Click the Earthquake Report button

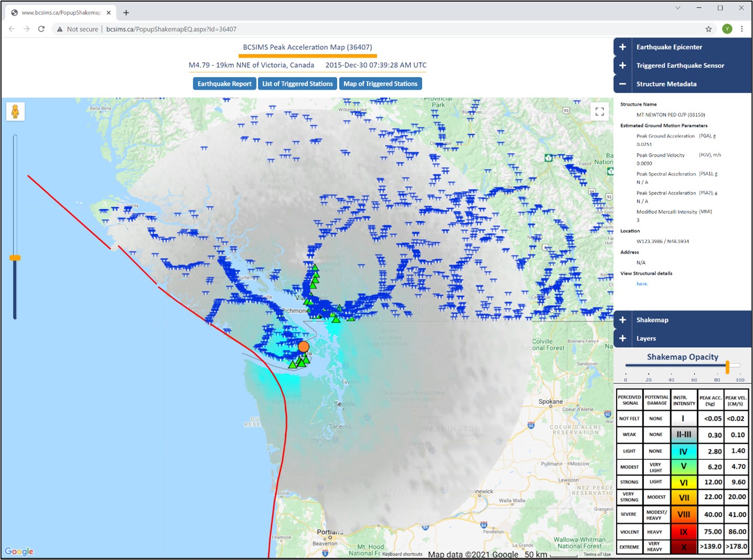224,83
